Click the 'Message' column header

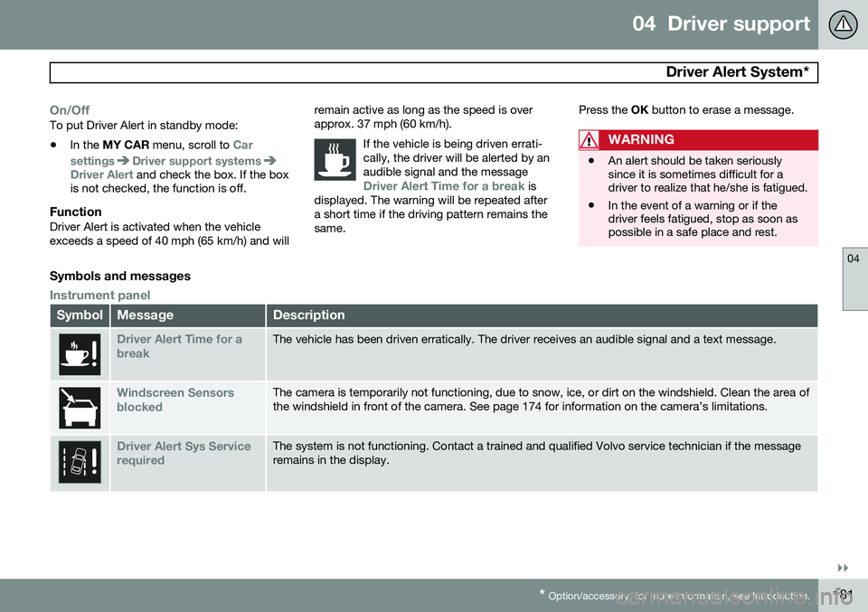click(x=188, y=315)
